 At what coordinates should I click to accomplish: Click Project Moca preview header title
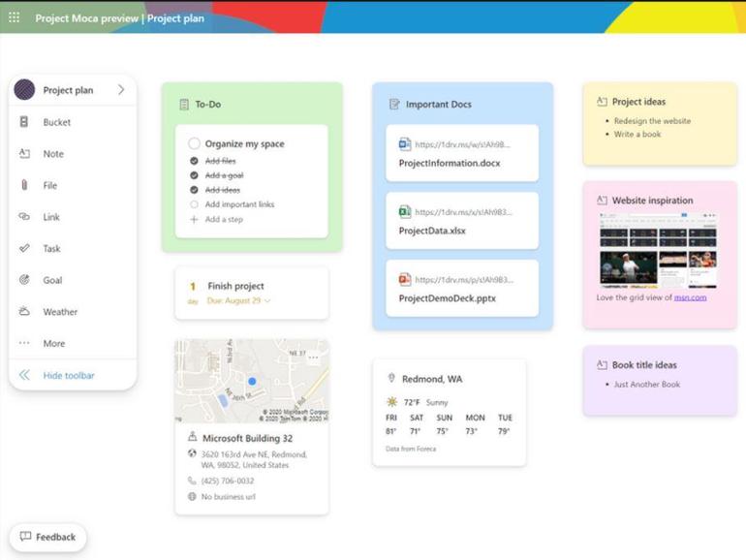coord(86,18)
